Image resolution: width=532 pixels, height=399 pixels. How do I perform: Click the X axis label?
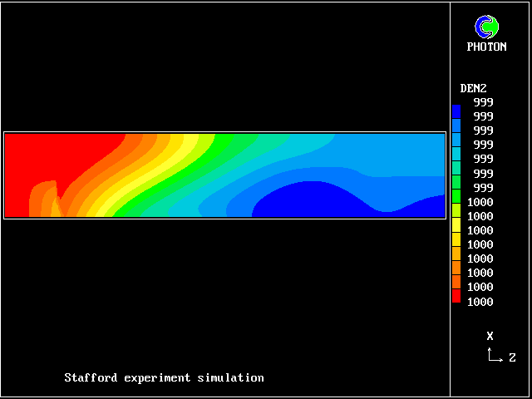(490, 336)
